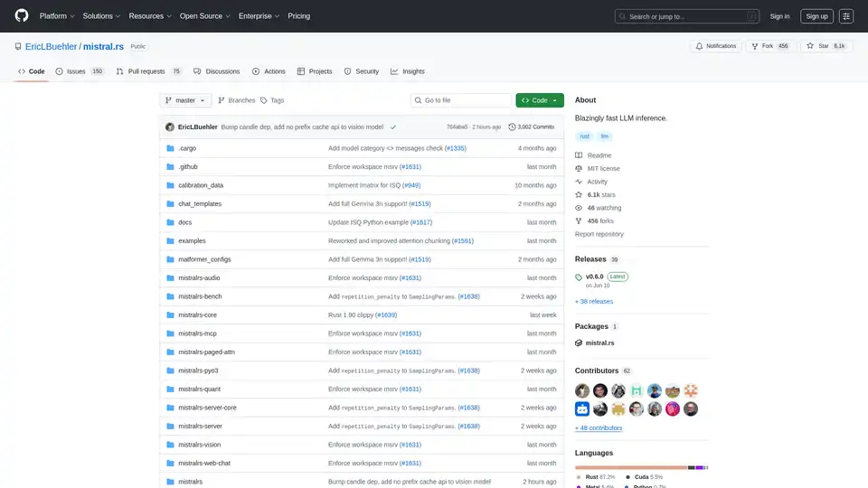868x488 pixels.
Task: Click the Sign up button
Action: click(x=816, y=15)
